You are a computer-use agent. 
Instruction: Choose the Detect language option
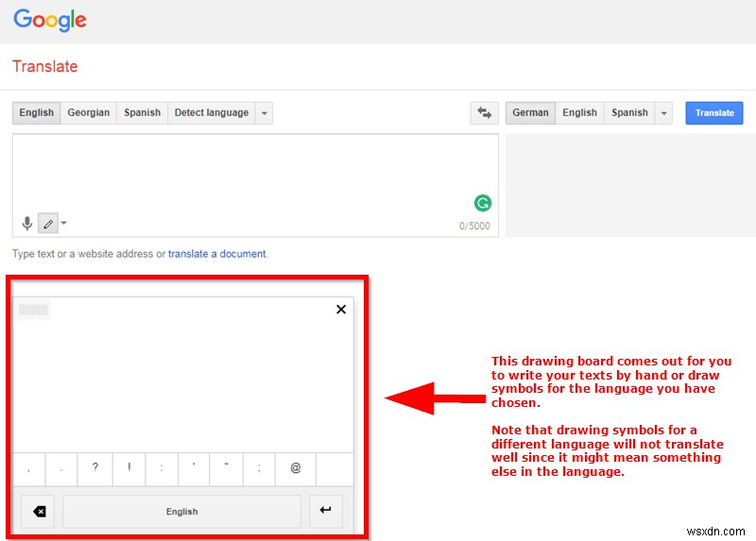(x=212, y=112)
